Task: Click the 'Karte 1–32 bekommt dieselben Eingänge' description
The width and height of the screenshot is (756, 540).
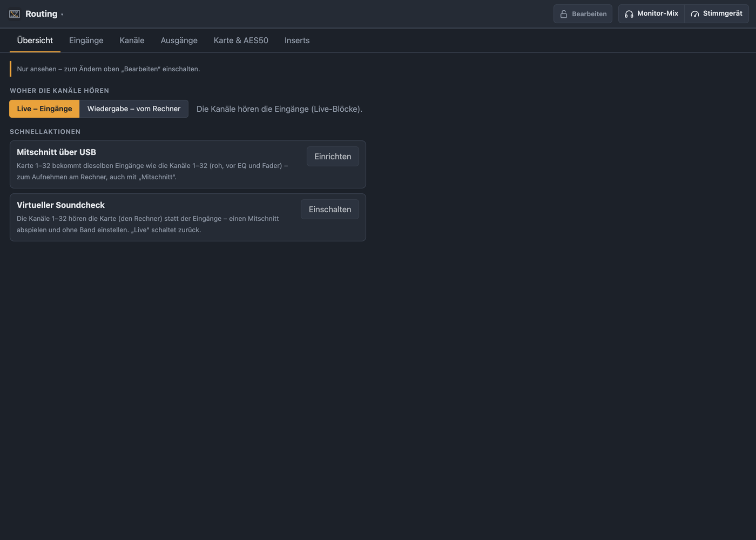Action: pos(152,171)
